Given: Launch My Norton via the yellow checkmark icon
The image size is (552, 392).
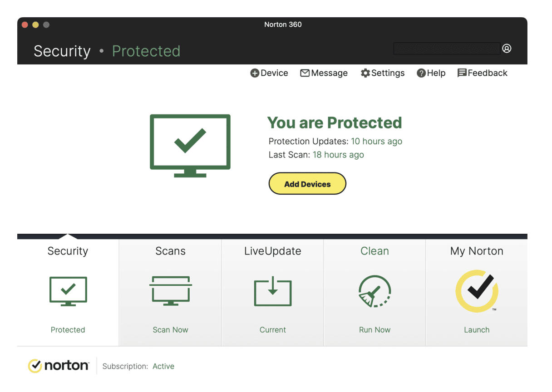Looking at the screenshot, I should tap(476, 291).
